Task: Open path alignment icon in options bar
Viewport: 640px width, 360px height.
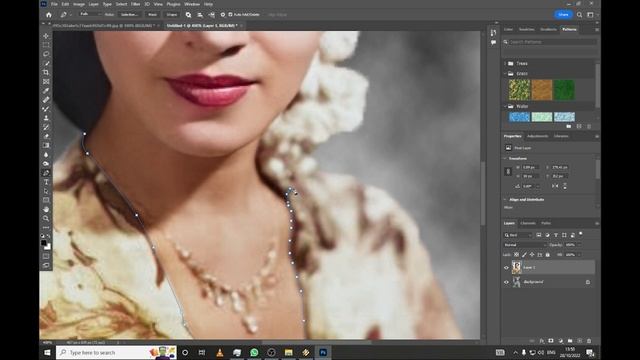Action: [x=200, y=15]
